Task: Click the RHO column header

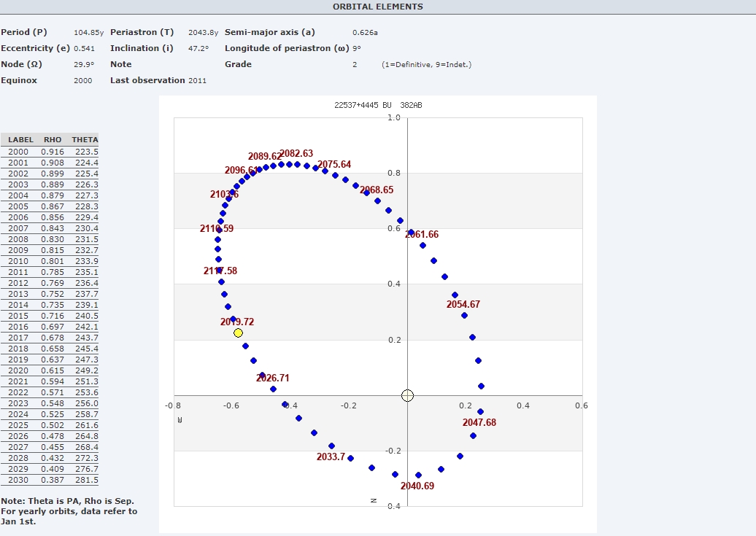Action: point(53,139)
